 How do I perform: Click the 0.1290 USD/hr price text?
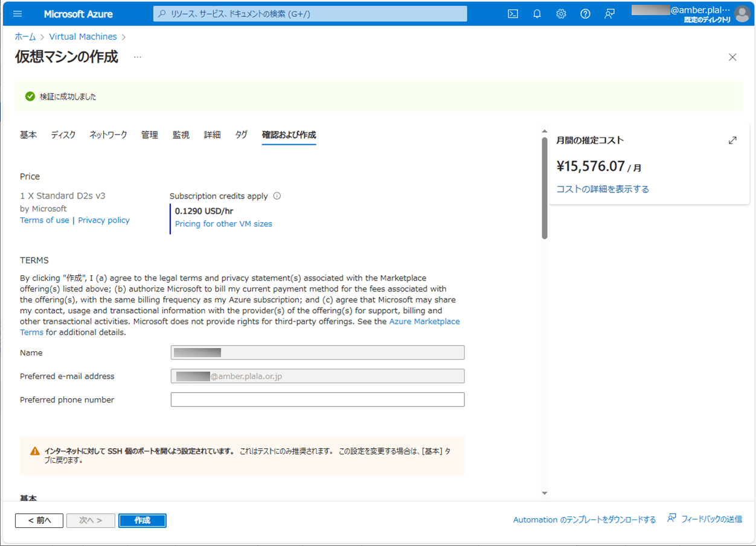tap(204, 211)
